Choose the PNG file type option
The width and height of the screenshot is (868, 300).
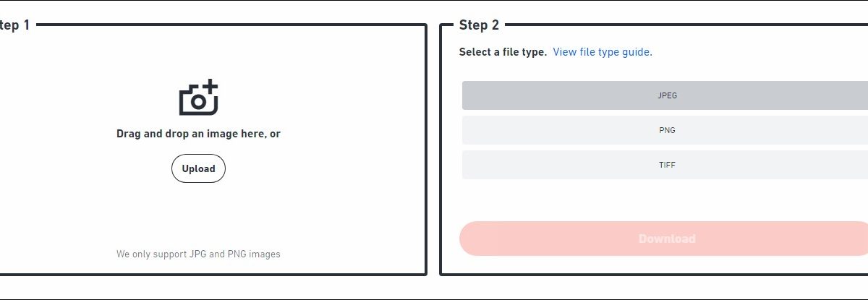[x=666, y=130]
